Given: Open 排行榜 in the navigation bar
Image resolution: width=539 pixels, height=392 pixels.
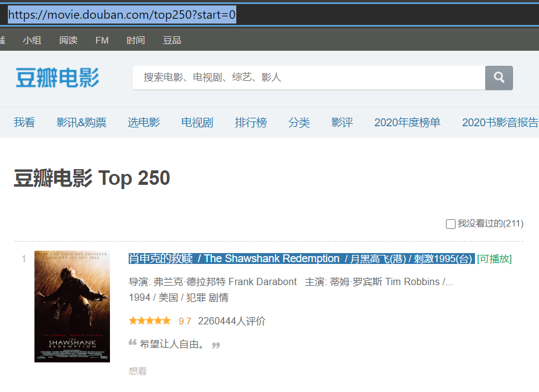Looking at the screenshot, I should pos(251,122).
